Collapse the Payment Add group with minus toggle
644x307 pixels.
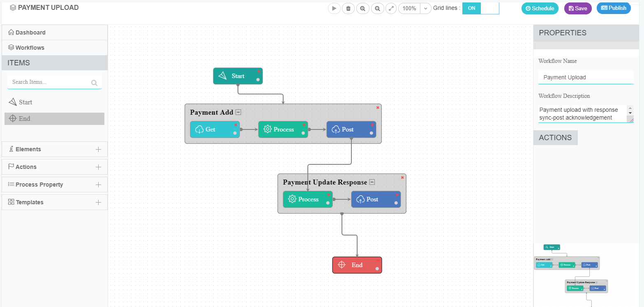(x=238, y=111)
